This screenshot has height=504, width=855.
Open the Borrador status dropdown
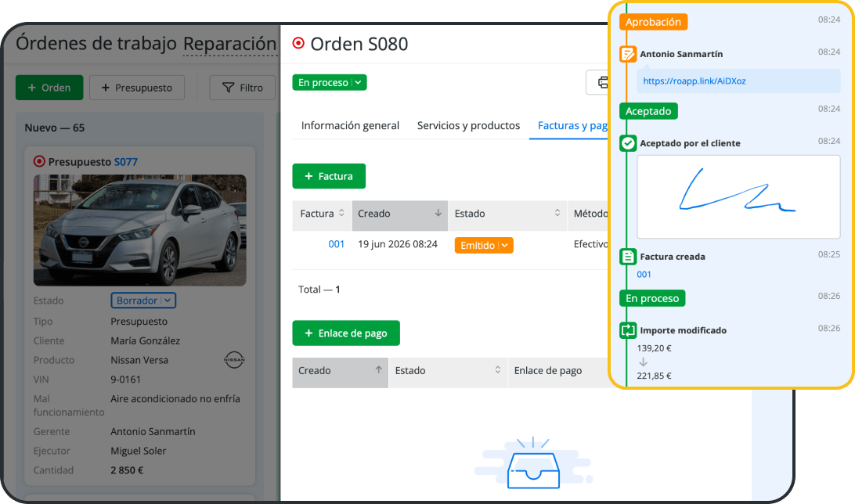[x=143, y=301]
